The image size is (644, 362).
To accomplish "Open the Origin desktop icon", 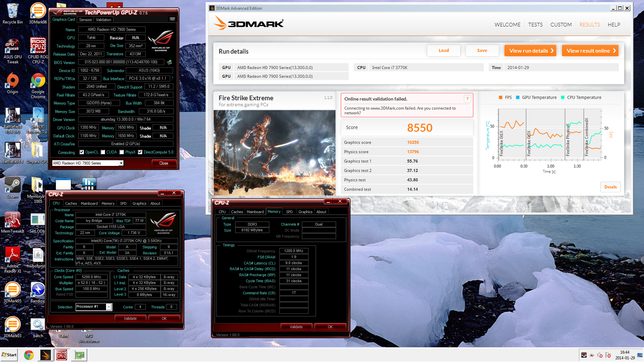I will (13, 83).
